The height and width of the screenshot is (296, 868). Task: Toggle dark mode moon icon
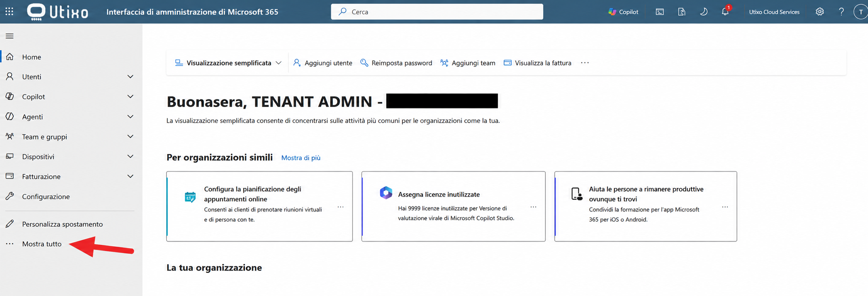[x=703, y=12]
